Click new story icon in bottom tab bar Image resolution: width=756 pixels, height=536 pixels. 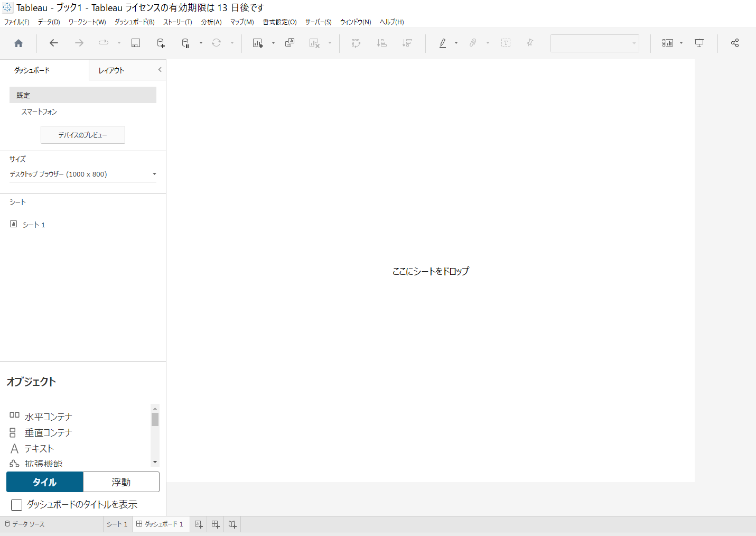click(232, 524)
